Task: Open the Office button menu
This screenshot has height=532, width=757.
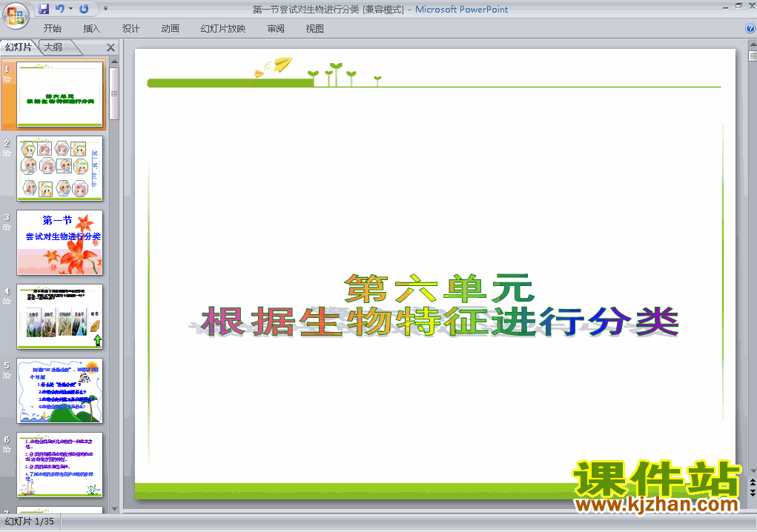Action: [16, 16]
